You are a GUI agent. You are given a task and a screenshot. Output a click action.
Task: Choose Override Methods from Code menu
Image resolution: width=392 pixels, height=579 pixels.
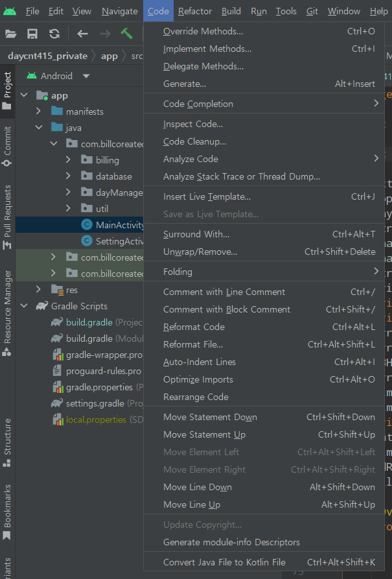264,31
